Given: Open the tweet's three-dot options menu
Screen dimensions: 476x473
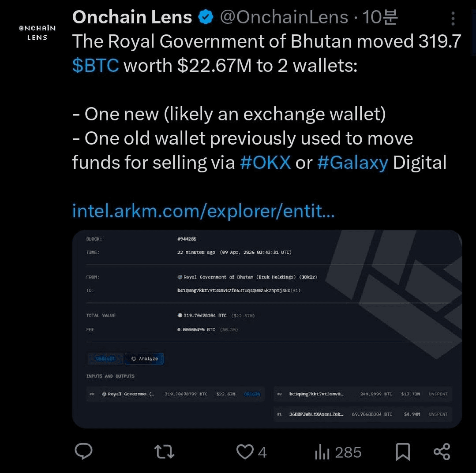Looking at the screenshot, I should [453, 19].
